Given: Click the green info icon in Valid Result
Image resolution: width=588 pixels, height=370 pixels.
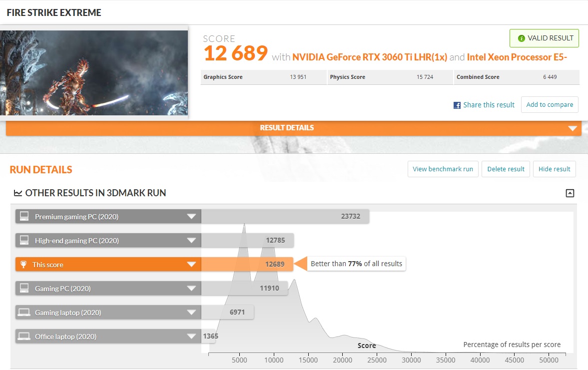Looking at the screenshot, I should 521,38.
